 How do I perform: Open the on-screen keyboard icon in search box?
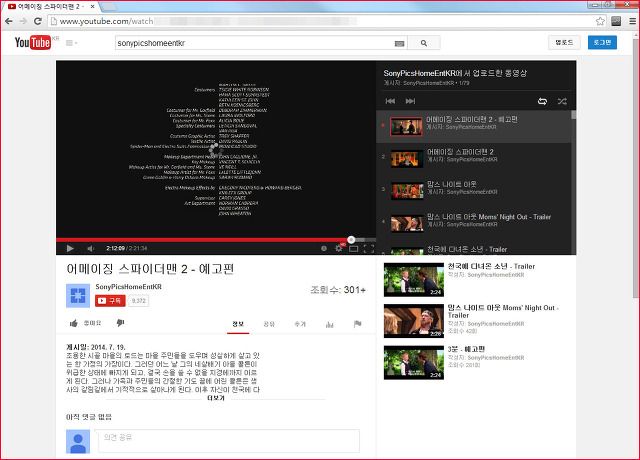pyautogui.click(x=400, y=43)
